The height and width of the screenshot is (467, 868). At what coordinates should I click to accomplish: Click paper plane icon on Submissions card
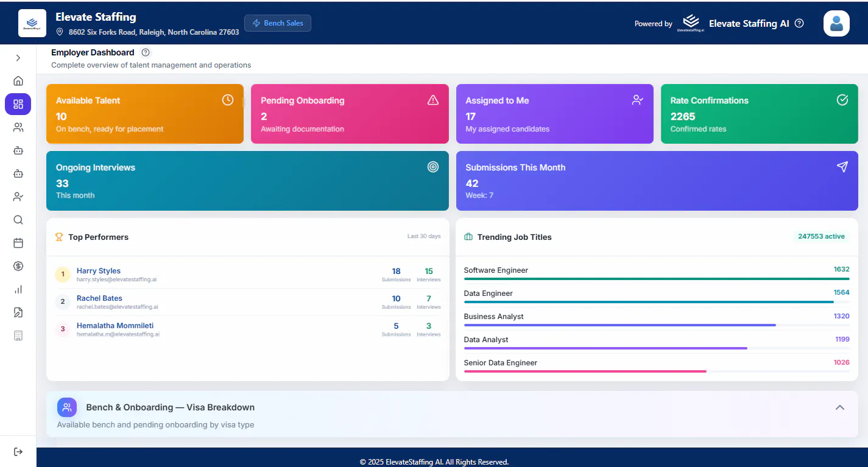point(842,167)
